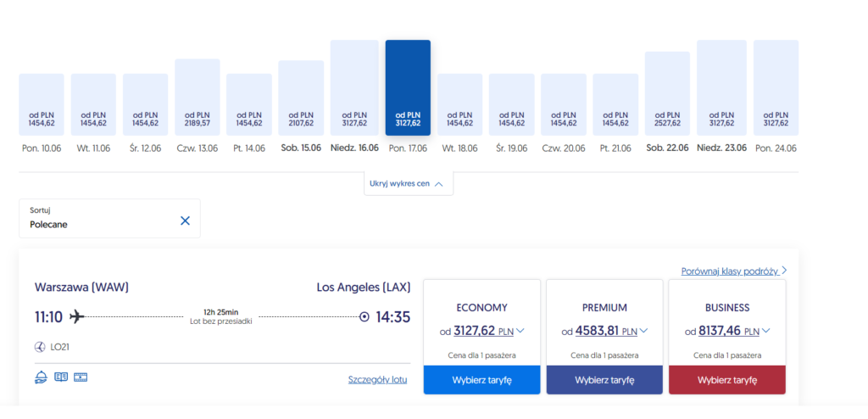The height and width of the screenshot is (419, 868).
Task: Open the Szczegóły lotu link
Action: [x=377, y=379]
